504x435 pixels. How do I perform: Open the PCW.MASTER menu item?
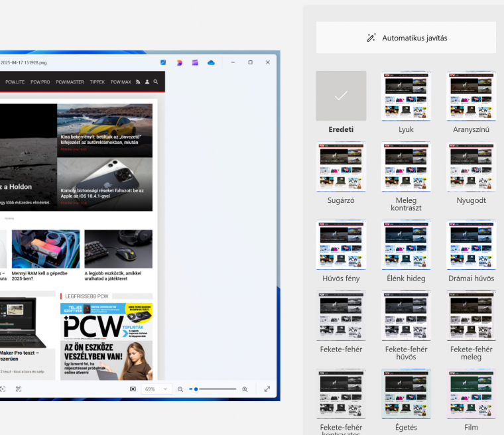[x=70, y=82]
